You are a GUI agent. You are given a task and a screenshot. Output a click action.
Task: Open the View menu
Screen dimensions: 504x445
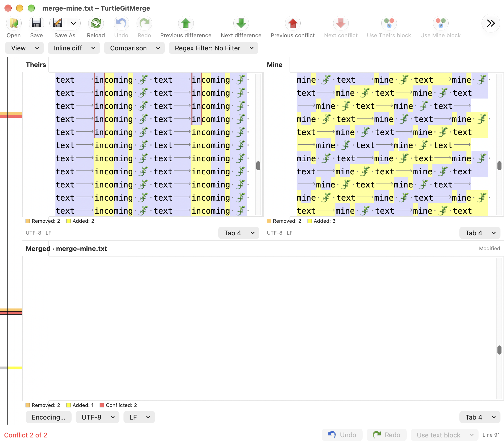coord(24,48)
